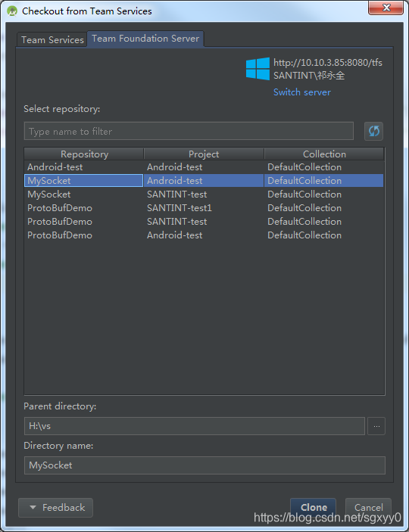The height and width of the screenshot is (532, 409).
Task: Select MySocket repository in Android-test project
Action: click(x=204, y=181)
